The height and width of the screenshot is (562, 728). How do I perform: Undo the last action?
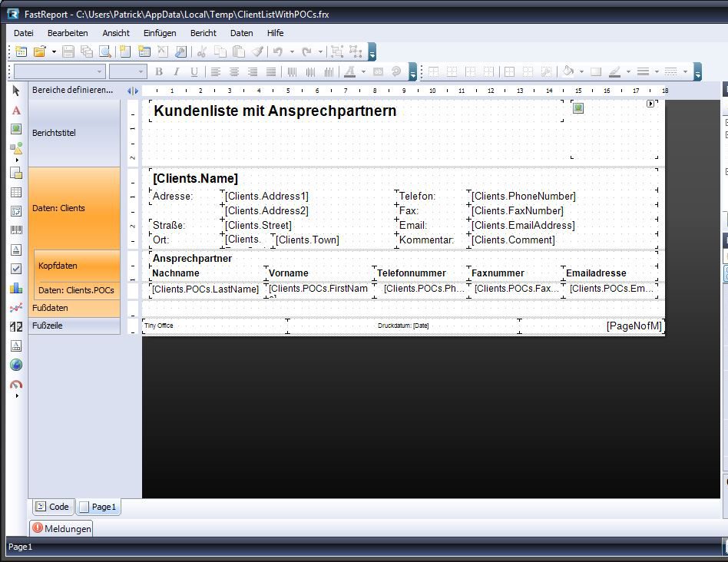[278, 51]
